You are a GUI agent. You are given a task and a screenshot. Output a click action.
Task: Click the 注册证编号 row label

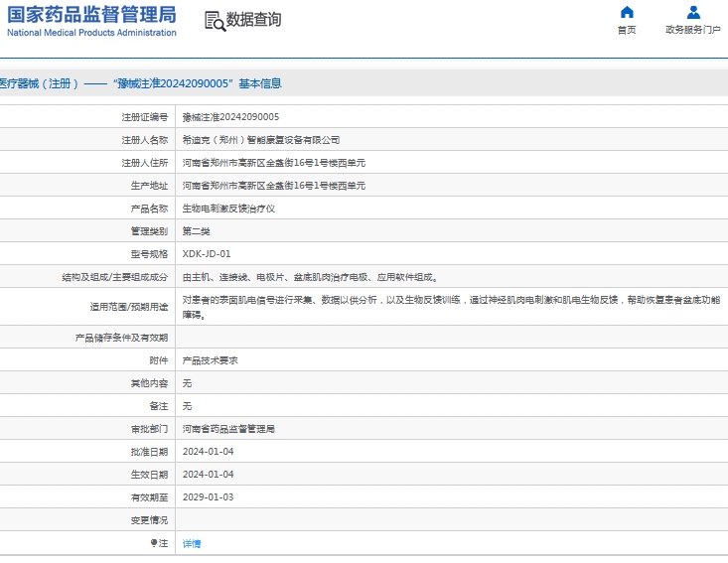point(145,117)
